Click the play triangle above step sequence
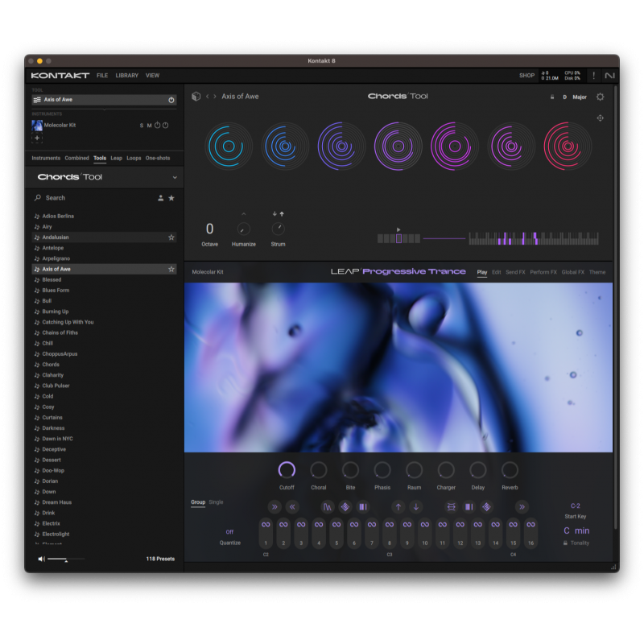Viewport: 644px width, 644px height. [x=398, y=229]
